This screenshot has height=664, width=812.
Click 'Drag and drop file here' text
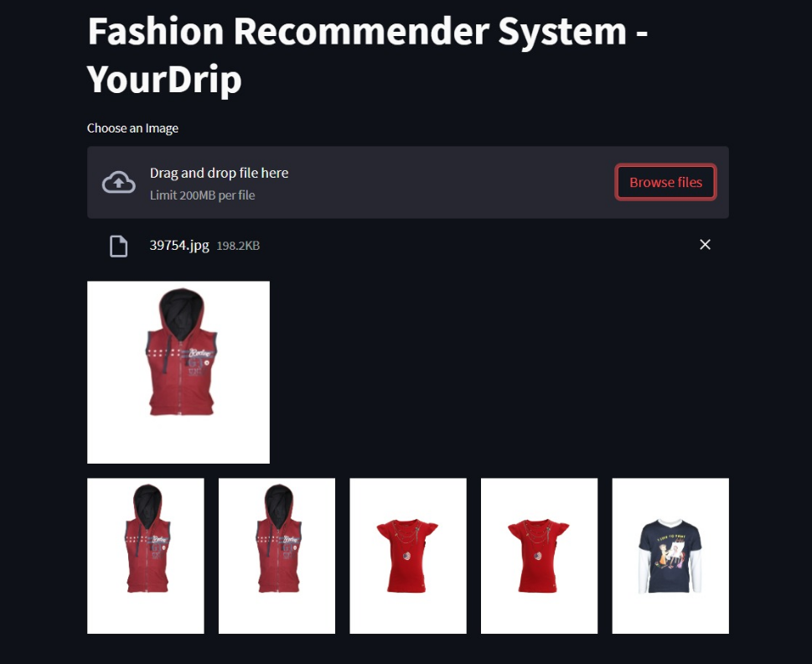(x=219, y=173)
